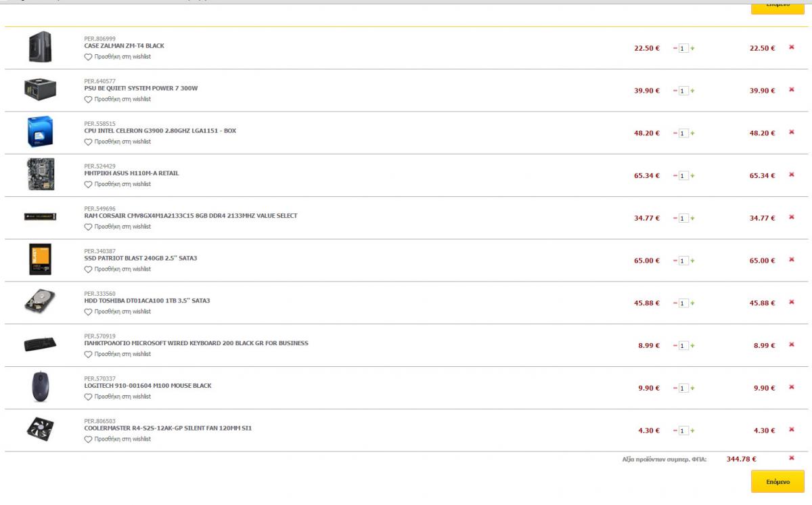The height and width of the screenshot is (505, 812).
Task: Remove SSD PATRIOT BLAST 240GB from cart
Action: 792,260
